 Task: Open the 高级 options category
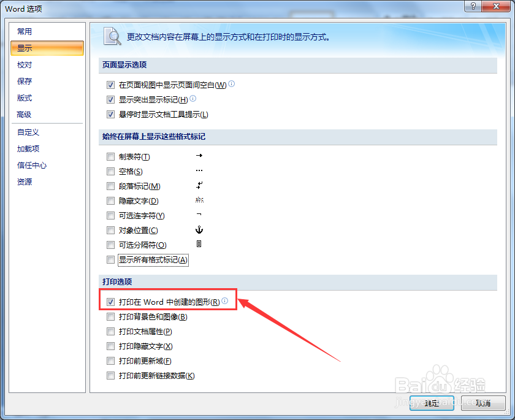47,114
